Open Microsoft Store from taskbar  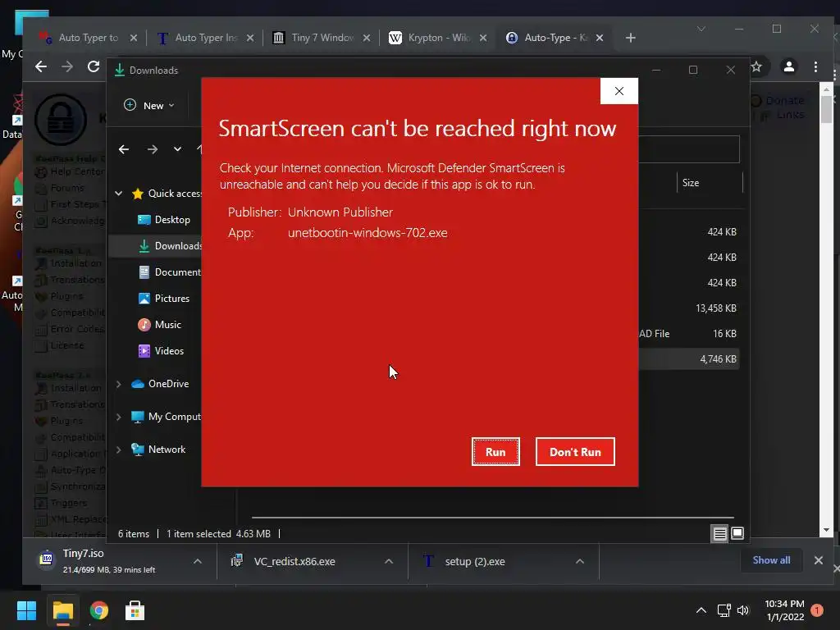(135, 610)
